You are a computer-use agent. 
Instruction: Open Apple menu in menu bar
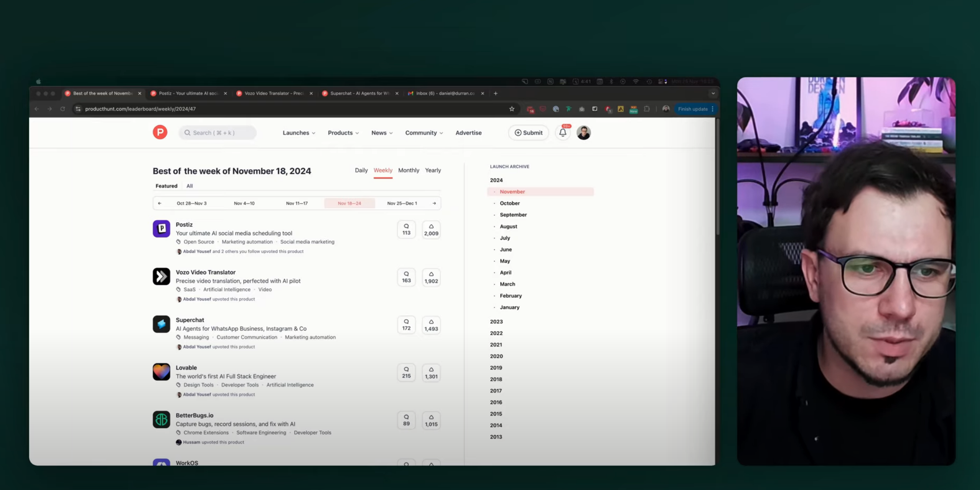pyautogui.click(x=38, y=81)
